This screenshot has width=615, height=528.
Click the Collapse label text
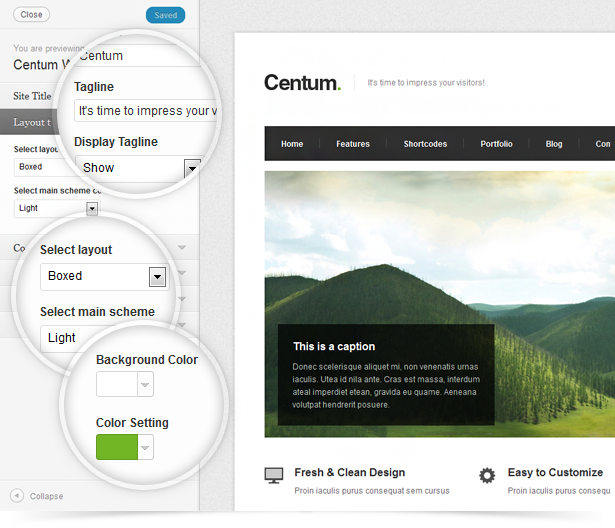point(46,496)
